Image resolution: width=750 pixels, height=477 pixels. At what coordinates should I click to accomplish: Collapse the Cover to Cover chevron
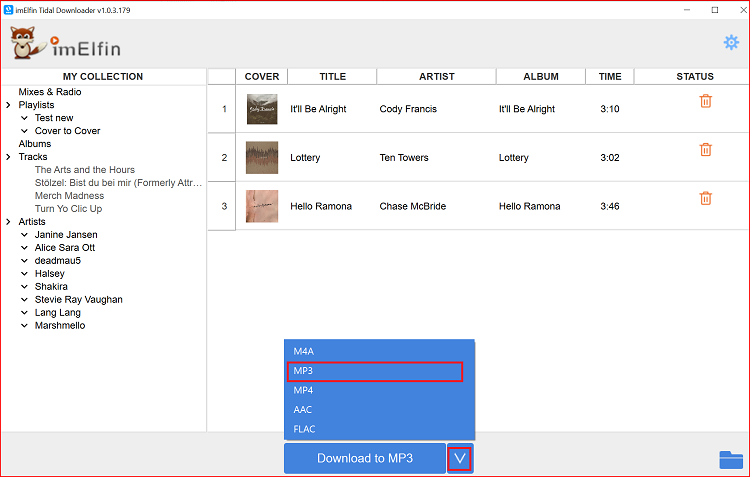pos(24,131)
